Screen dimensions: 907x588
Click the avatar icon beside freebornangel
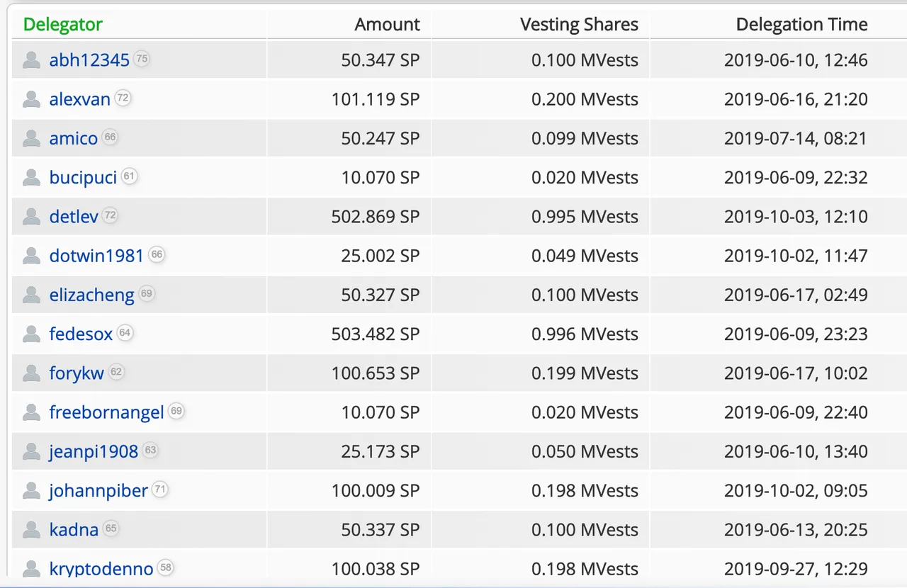pyautogui.click(x=31, y=412)
